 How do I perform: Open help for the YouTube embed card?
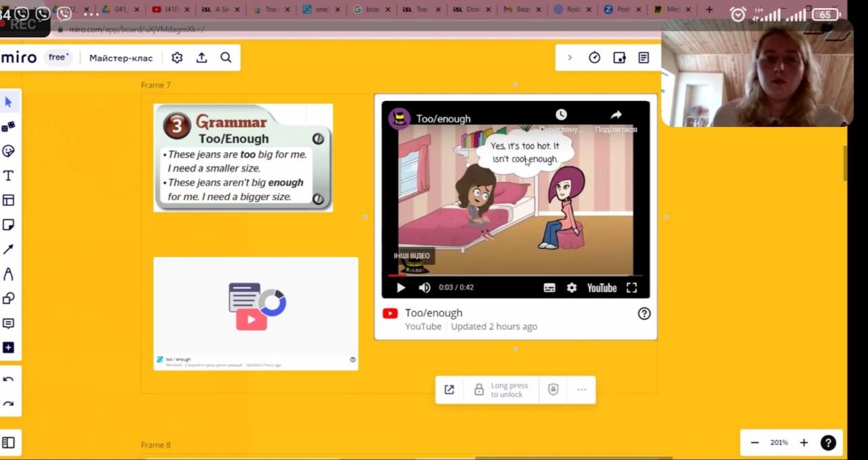[644, 313]
